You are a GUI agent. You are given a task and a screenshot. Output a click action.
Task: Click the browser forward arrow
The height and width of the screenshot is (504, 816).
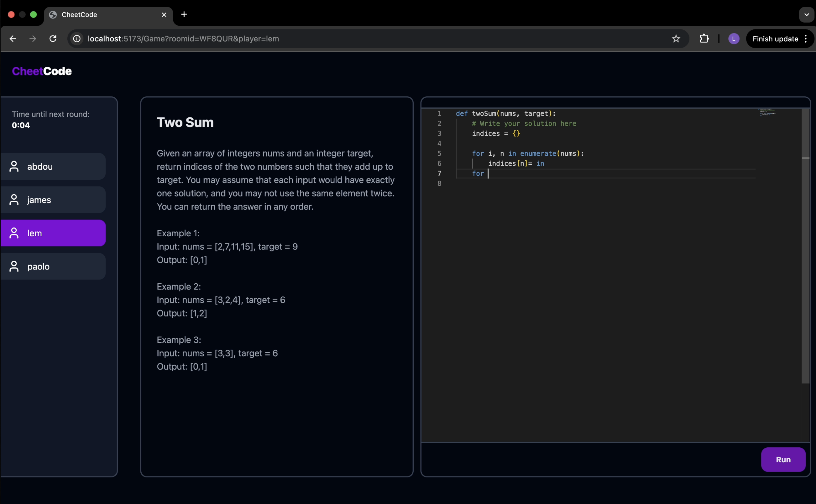(32, 39)
